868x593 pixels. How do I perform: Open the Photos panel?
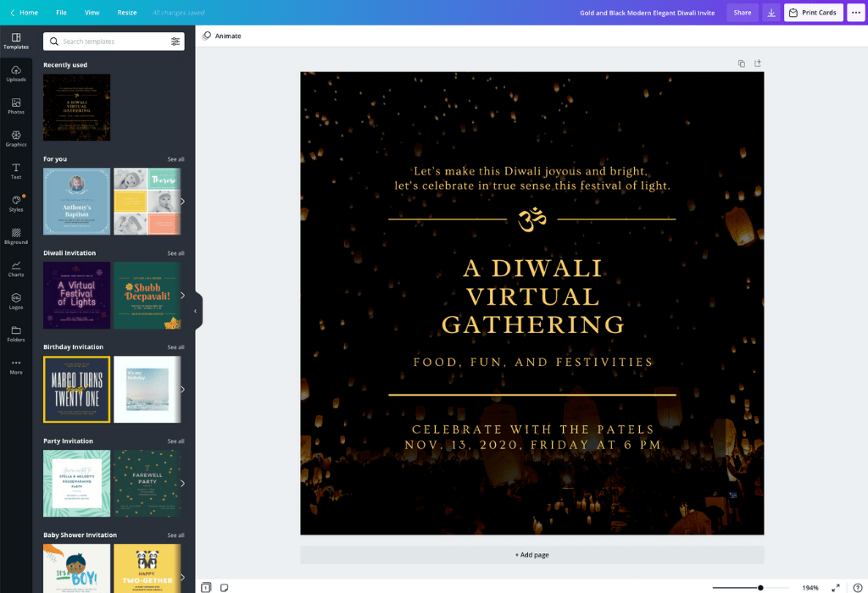(x=15, y=105)
